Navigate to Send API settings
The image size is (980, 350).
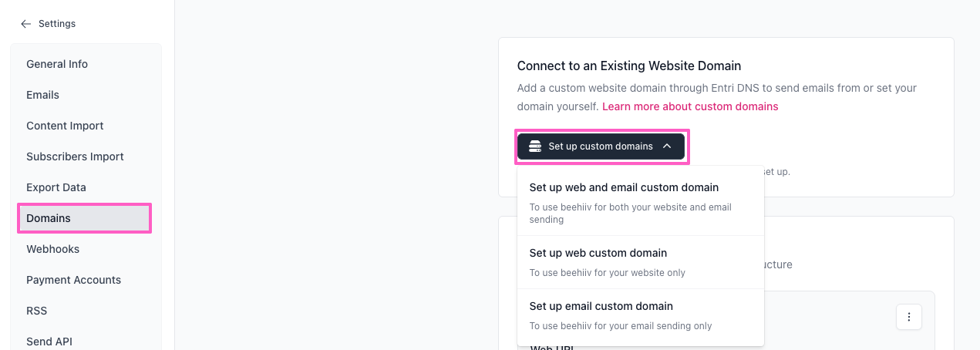coord(49,342)
